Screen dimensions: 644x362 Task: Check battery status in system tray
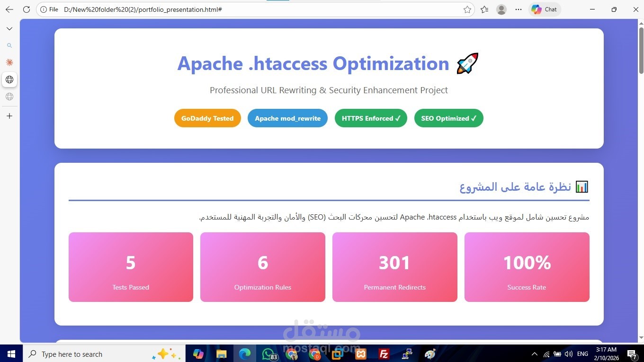click(557, 354)
